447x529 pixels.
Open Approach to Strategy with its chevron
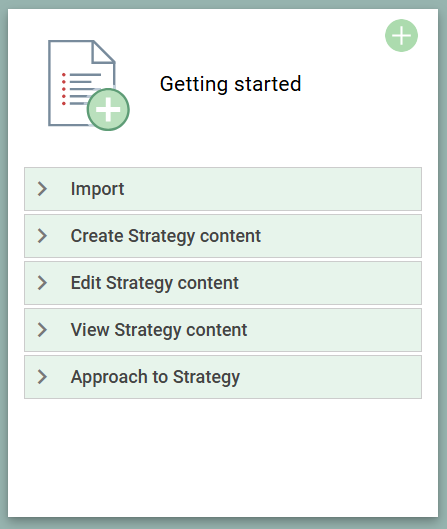[x=42, y=377]
